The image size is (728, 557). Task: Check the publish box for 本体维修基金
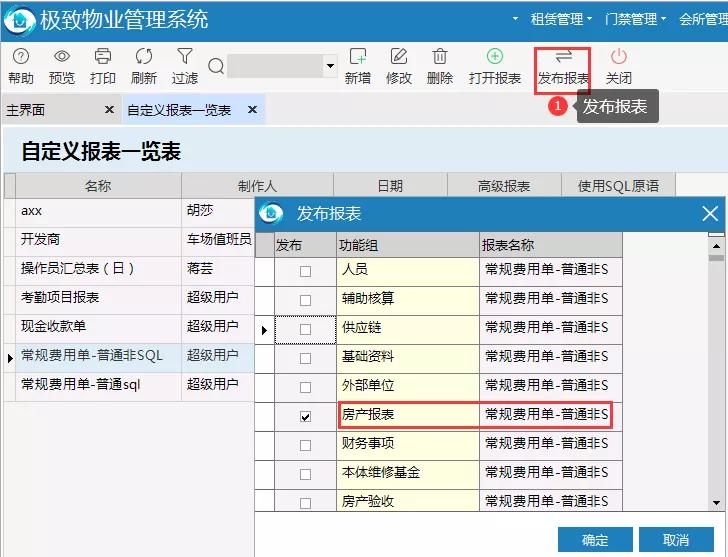tap(305, 474)
